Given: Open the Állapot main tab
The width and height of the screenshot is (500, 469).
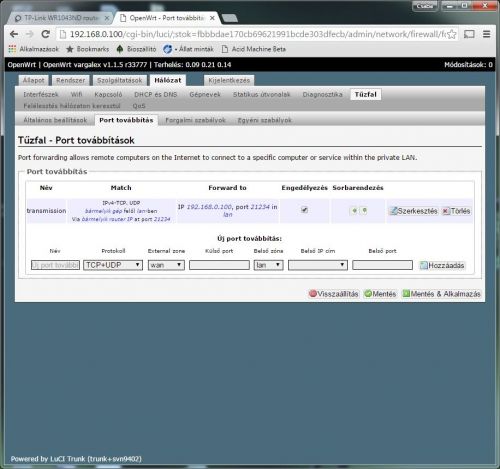Looking at the screenshot, I should point(33,80).
